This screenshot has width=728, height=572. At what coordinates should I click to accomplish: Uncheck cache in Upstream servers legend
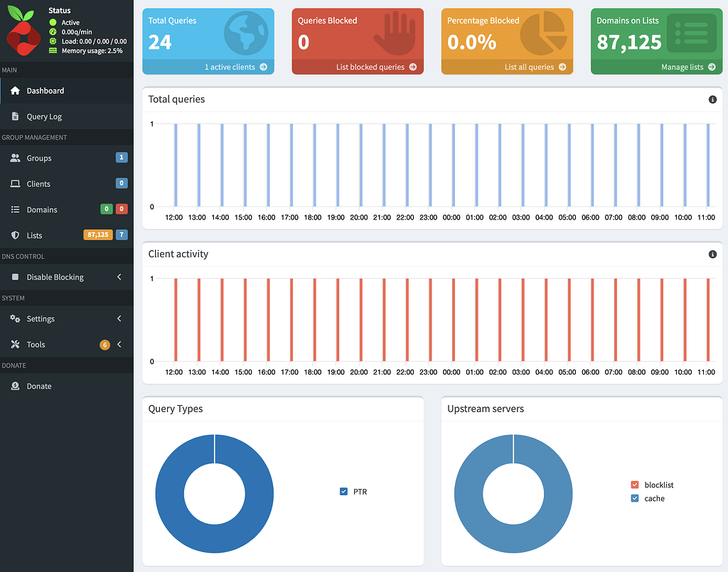tap(636, 498)
